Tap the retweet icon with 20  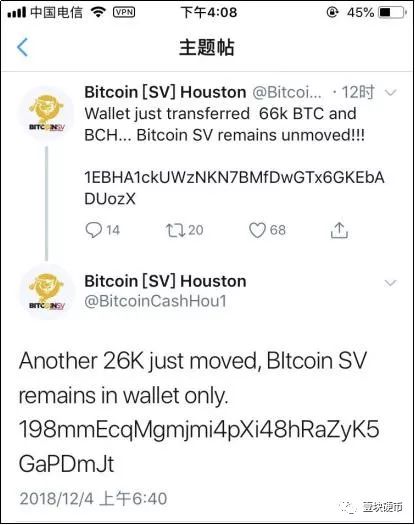click(x=176, y=230)
